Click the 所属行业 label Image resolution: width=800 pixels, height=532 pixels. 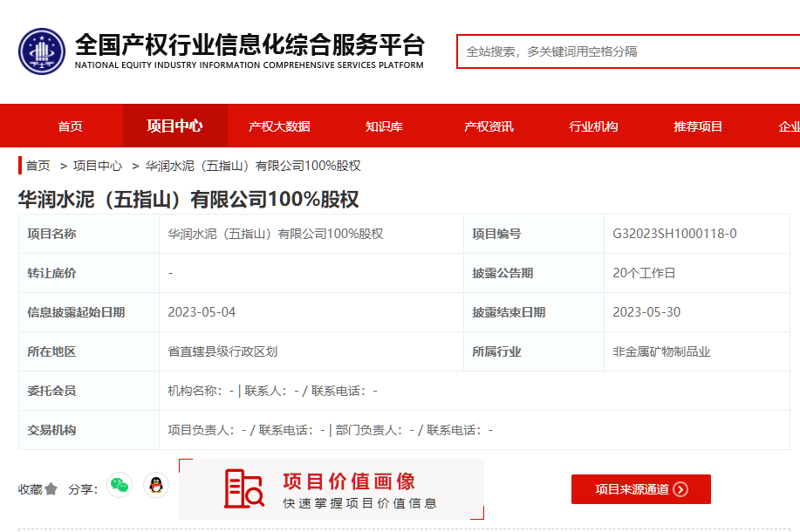coord(496,351)
